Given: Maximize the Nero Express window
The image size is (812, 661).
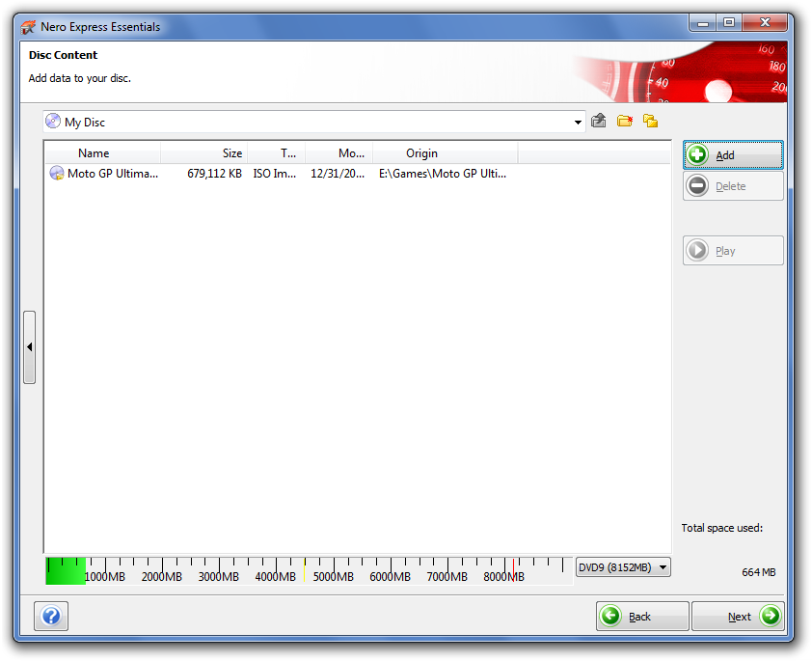Looking at the screenshot, I should (729, 23).
